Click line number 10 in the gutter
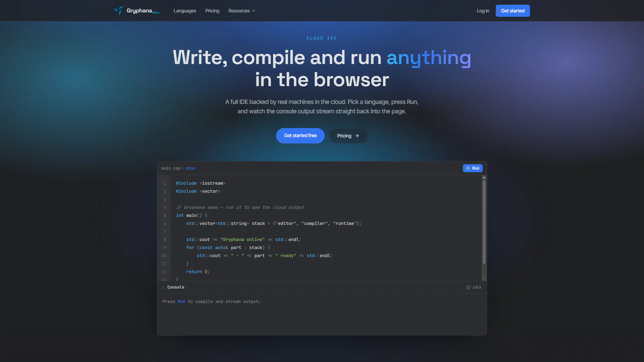 click(164, 256)
